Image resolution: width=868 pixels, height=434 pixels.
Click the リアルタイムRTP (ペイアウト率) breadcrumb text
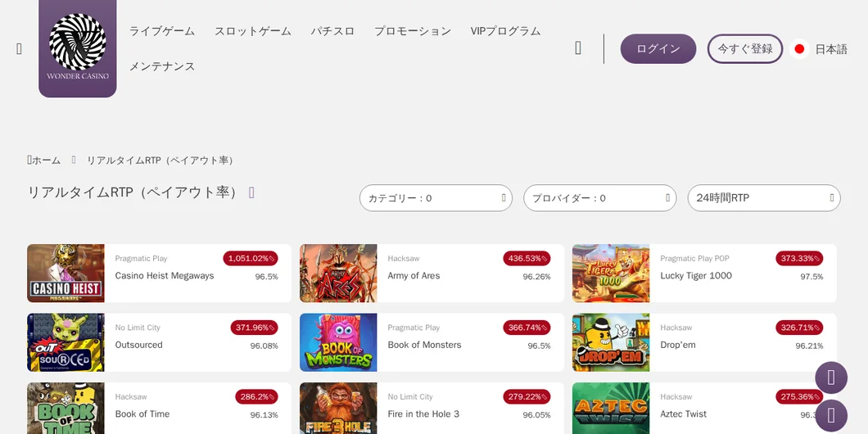point(161,160)
